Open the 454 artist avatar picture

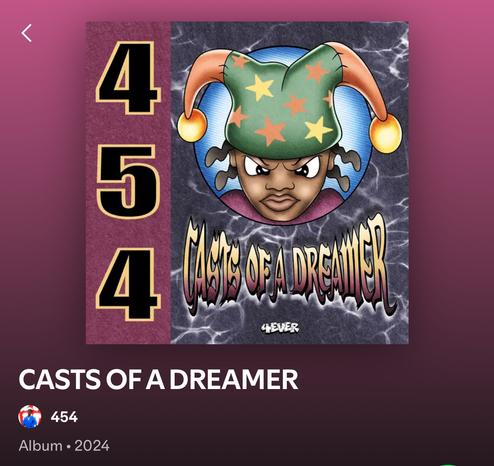click(x=30, y=417)
